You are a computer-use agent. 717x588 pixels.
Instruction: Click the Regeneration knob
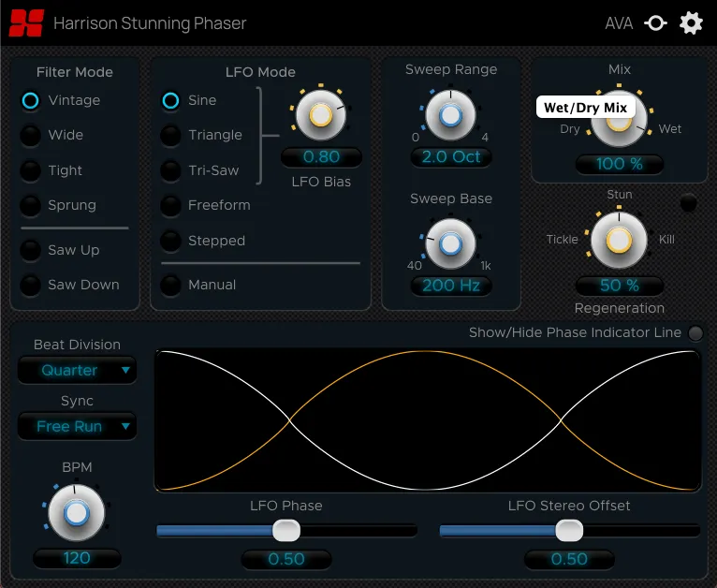point(619,241)
